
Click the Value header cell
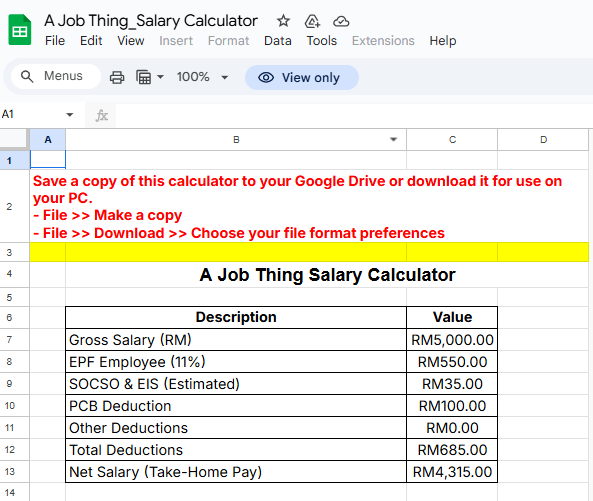click(452, 317)
